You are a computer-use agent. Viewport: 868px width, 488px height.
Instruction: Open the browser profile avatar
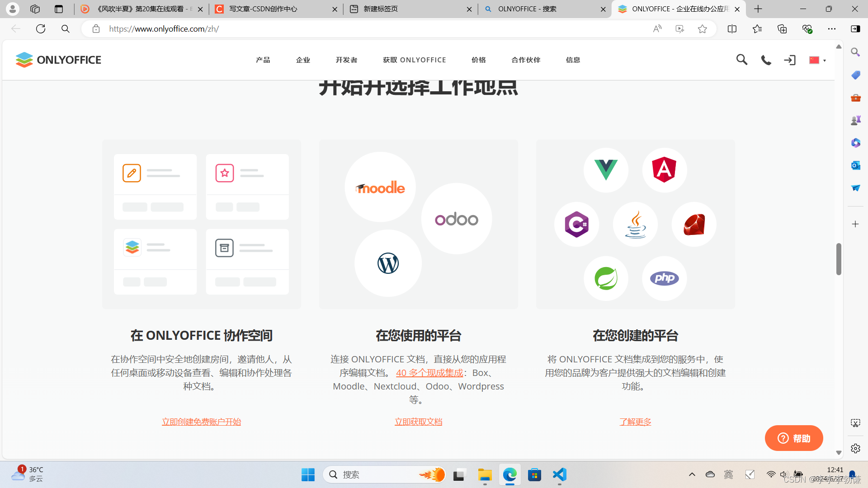[x=13, y=9]
